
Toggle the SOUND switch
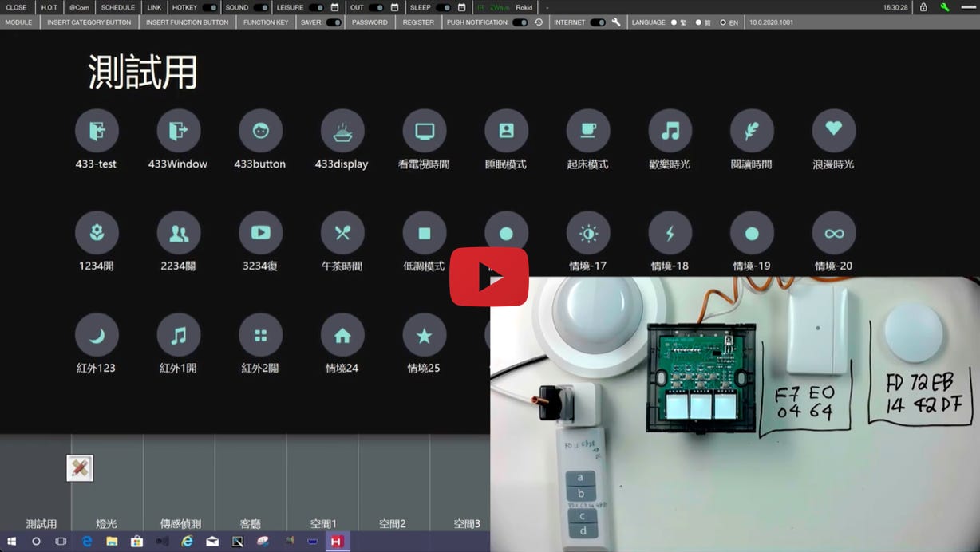click(261, 7)
